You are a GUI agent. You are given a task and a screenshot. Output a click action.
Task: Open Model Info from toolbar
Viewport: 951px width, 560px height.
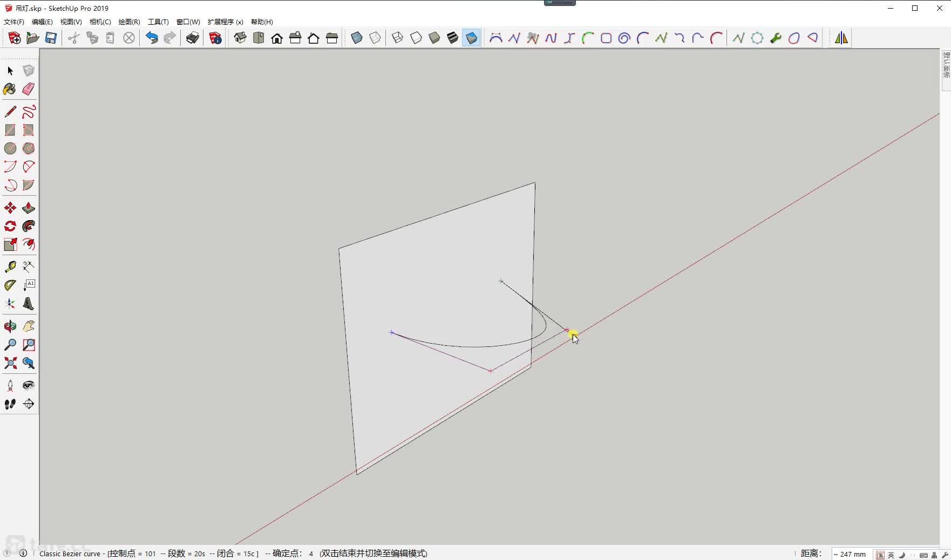click(215, 38)
